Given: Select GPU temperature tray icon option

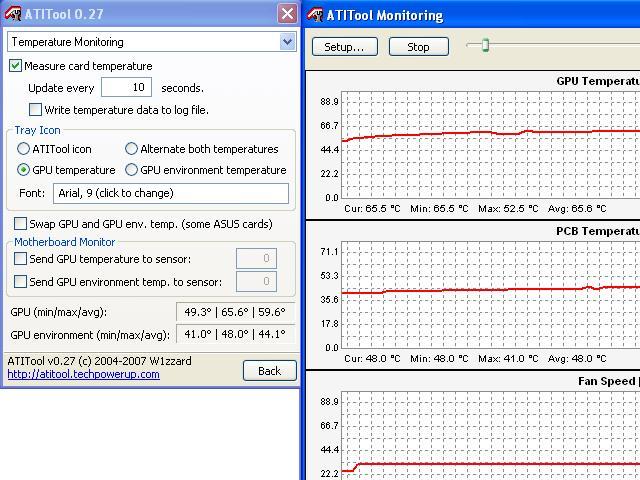Looking at the screenshot, I should coord(23,170).
